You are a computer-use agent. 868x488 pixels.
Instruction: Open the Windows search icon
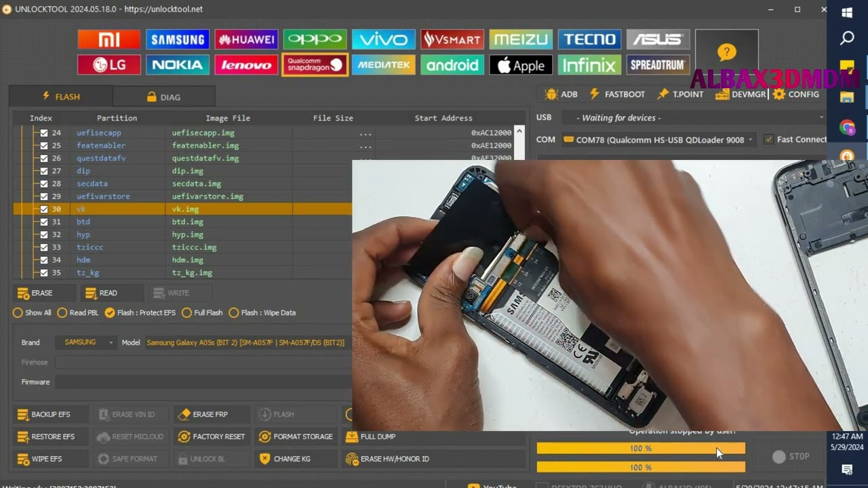pyautogui.click(x=847, y=39)
